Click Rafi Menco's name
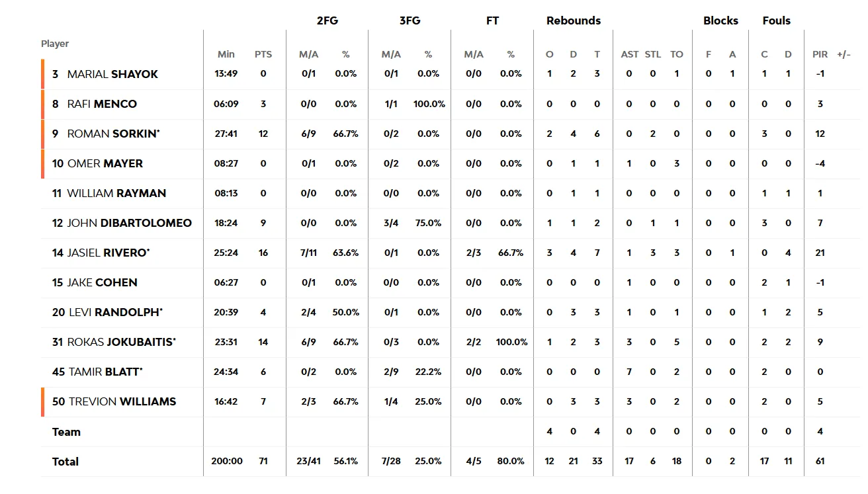Screen dimensions: 868x494 point(102,104)
